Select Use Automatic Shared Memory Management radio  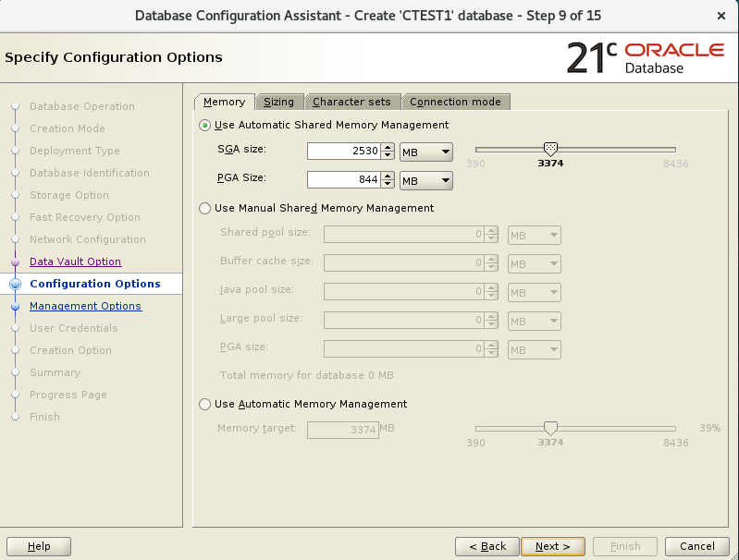[x=205, y=126]
